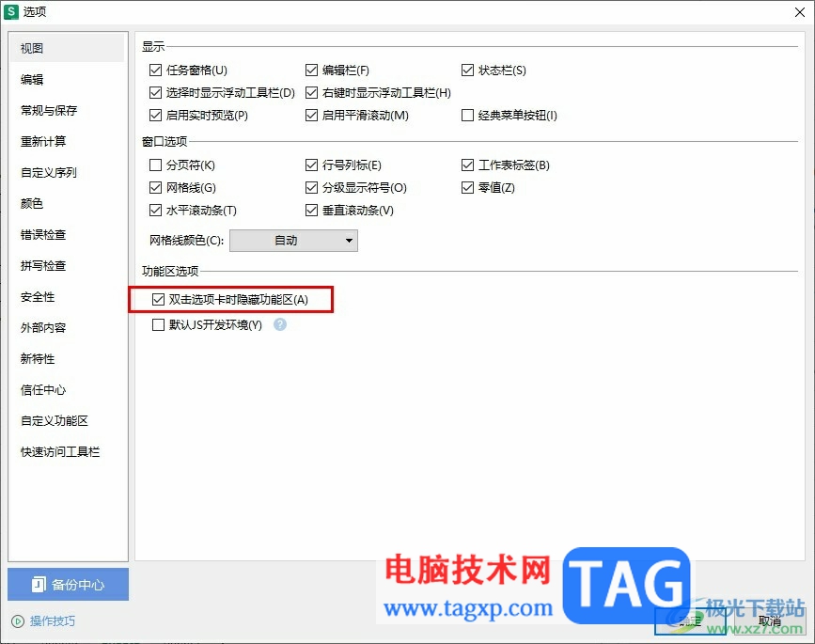Click the 备份中心 button

click(x=68, y=584)
